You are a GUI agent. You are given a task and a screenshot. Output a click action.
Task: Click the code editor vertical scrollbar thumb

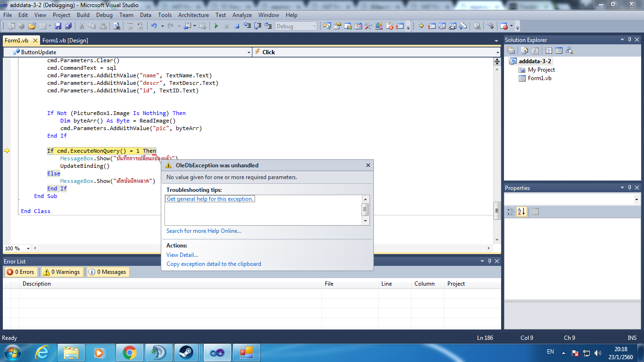(x=496, y=210)
